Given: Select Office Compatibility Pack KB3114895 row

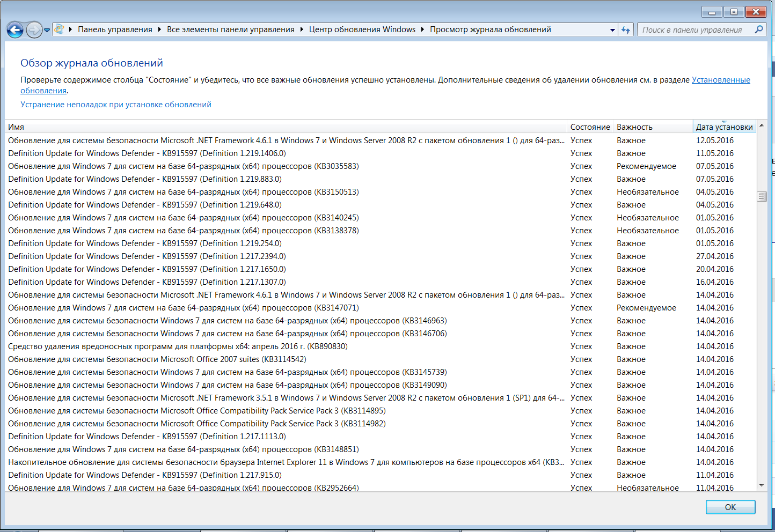Looking at the screenshot, I should click(381, 411).
